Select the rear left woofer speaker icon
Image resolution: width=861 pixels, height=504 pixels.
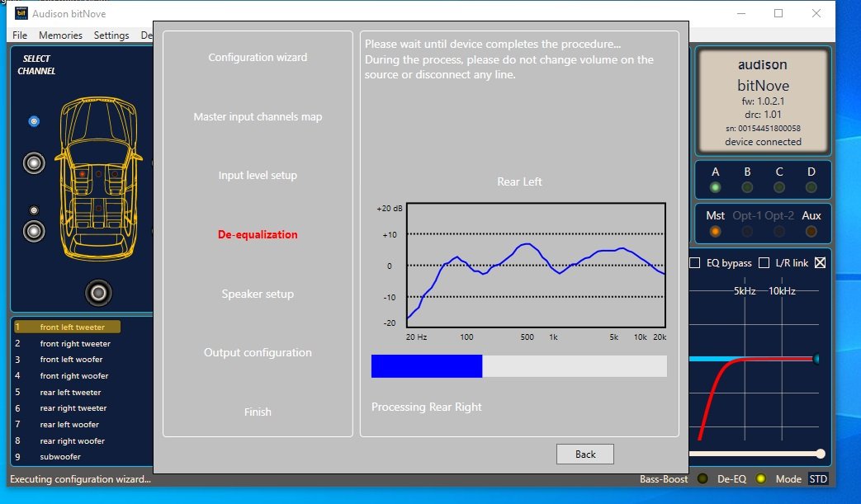pyautogui.click(x=34, y=231)
